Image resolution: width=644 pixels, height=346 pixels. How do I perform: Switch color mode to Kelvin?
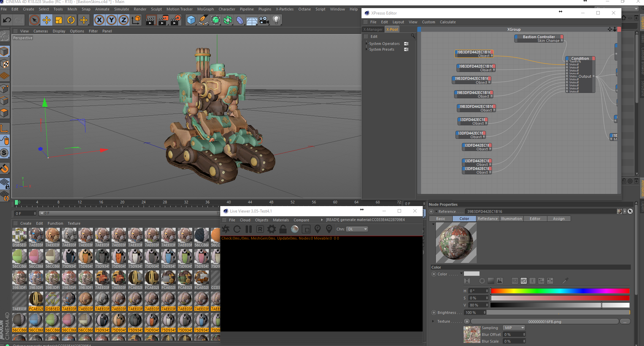[x=532, y=281]
